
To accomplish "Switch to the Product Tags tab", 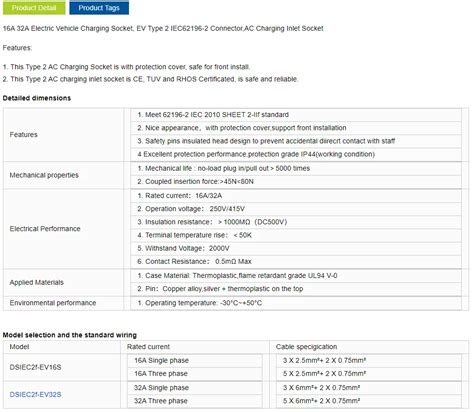I will (x=99, y=8).
